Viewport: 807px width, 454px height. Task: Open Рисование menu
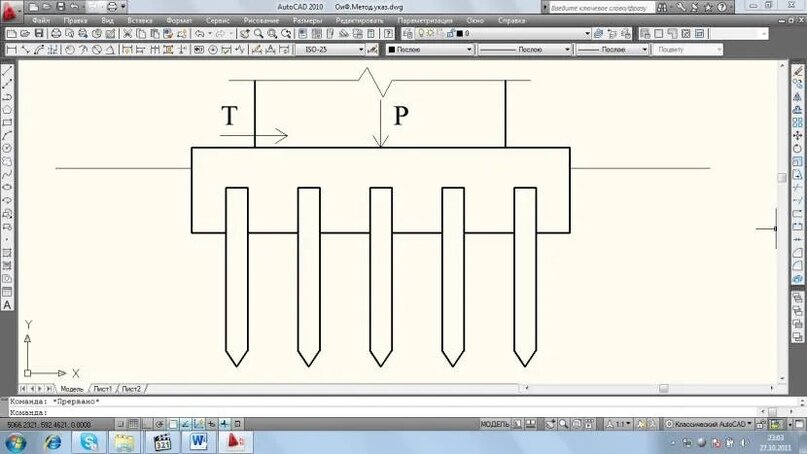pyautogui.click(x=261, y=21)
